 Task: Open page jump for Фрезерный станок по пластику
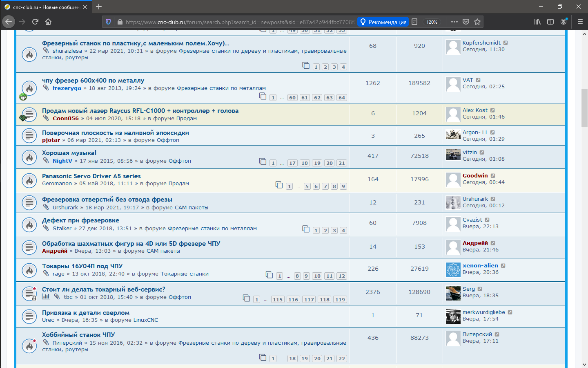coord(306,65)
